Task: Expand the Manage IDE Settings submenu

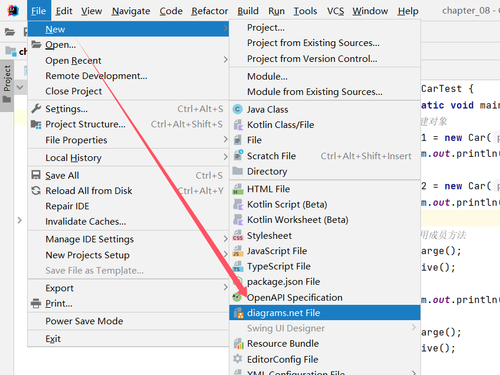Action: (128, 239)
